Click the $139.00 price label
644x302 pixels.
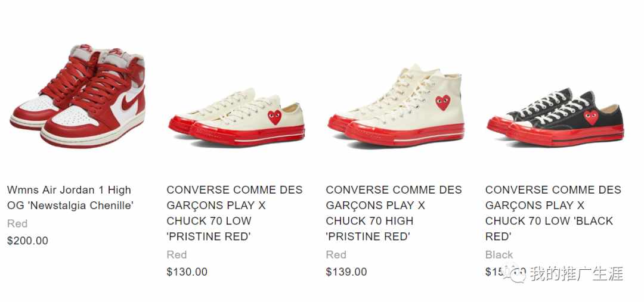tap(346, 272)
